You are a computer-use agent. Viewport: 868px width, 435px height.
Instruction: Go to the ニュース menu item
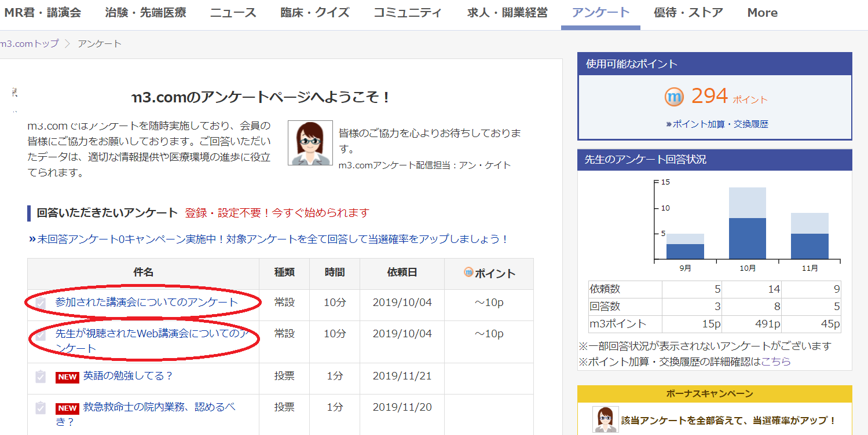[233, 13]
